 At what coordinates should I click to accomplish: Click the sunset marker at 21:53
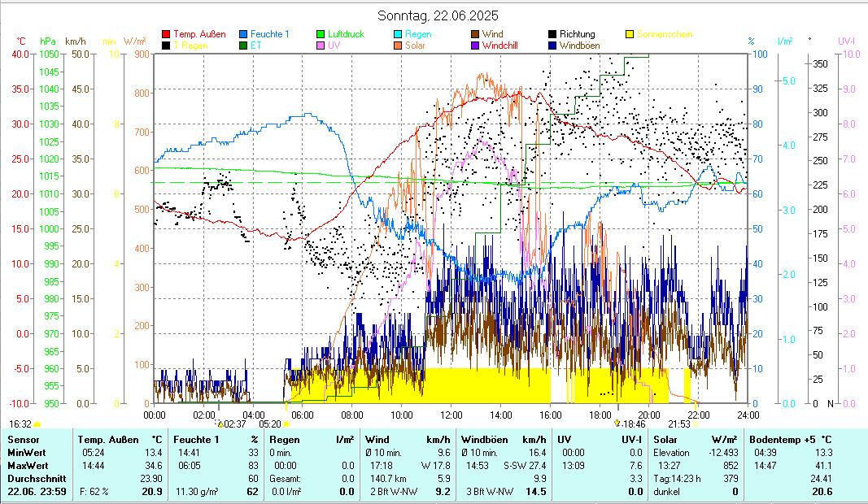pos(696,424)
